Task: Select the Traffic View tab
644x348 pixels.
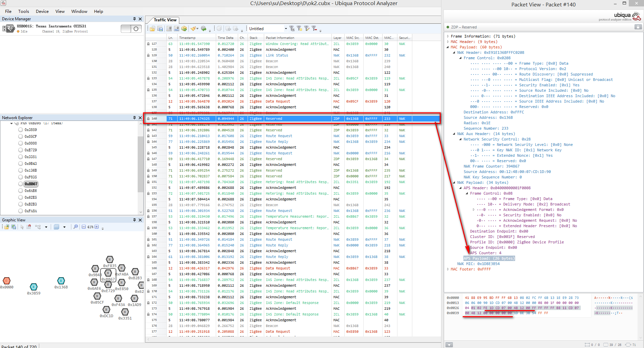Action: click(165, 20)
